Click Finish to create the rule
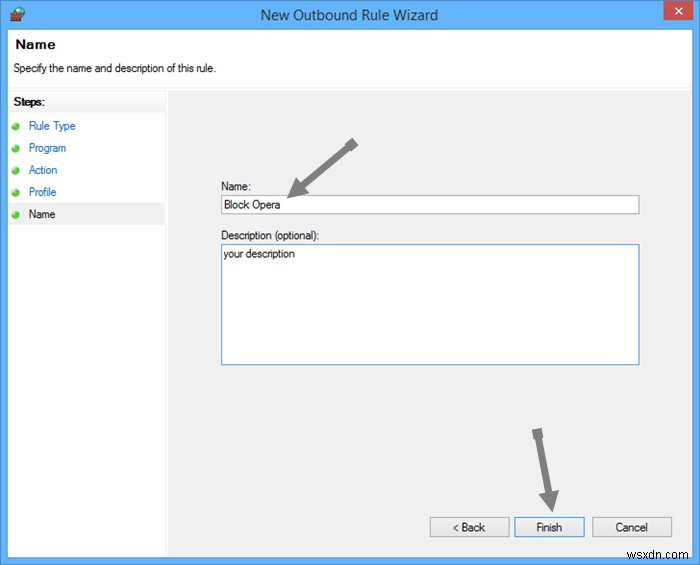 (x=549, y=527)
